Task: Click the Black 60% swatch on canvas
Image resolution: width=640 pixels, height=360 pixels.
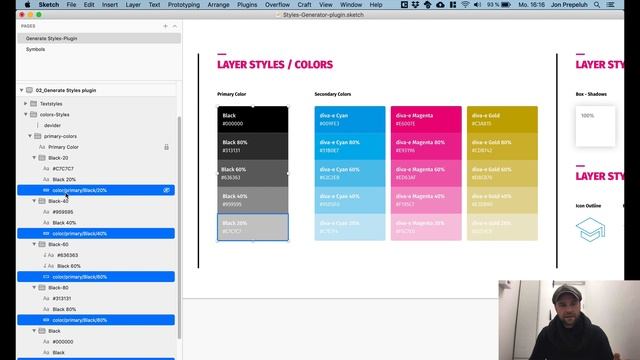Action: 253,173
